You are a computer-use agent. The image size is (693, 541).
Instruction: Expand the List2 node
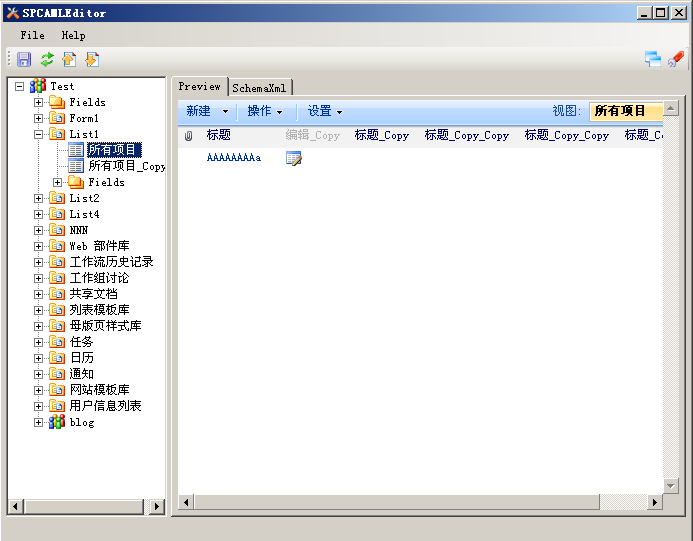tap(38, 198)
